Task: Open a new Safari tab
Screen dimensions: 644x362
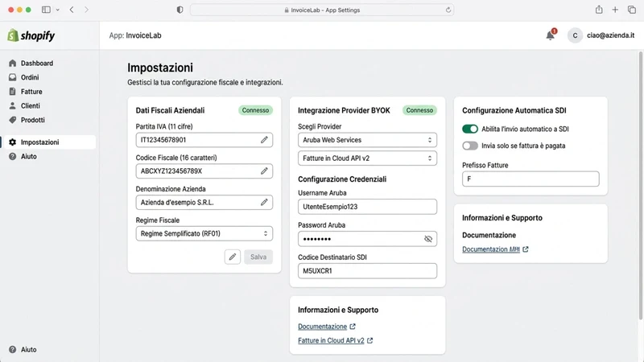Action: pyautogui.click(x=615, y=10)
